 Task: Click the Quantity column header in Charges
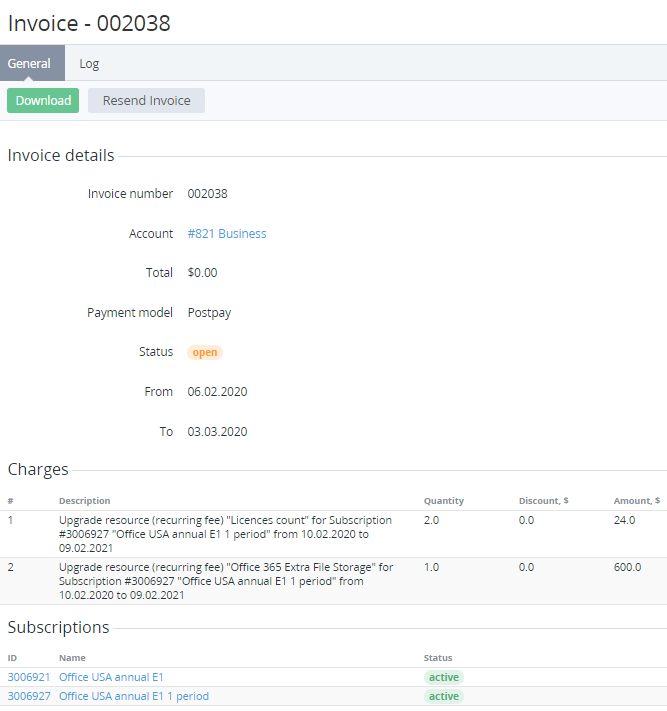click(x=444, y=501)
